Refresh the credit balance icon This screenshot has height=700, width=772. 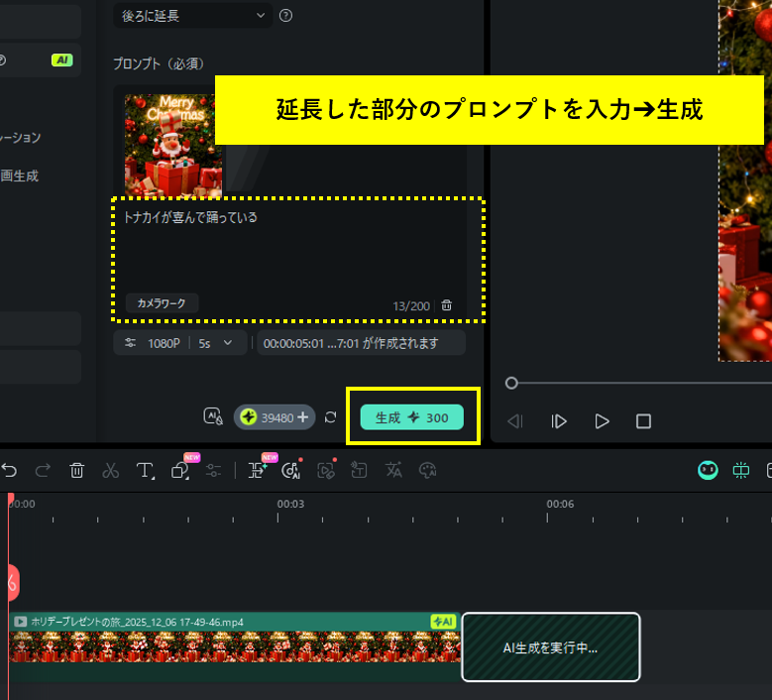pyautogui.click(x=330, y=417)
